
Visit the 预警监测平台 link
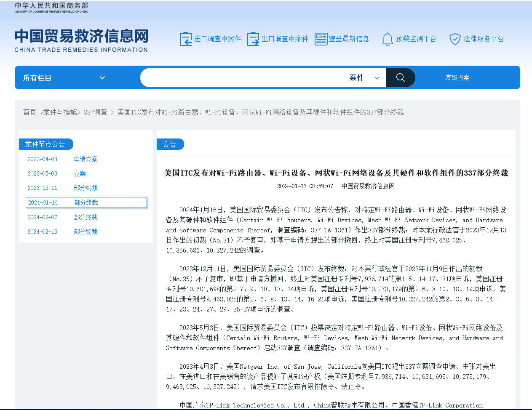[416, 39]
